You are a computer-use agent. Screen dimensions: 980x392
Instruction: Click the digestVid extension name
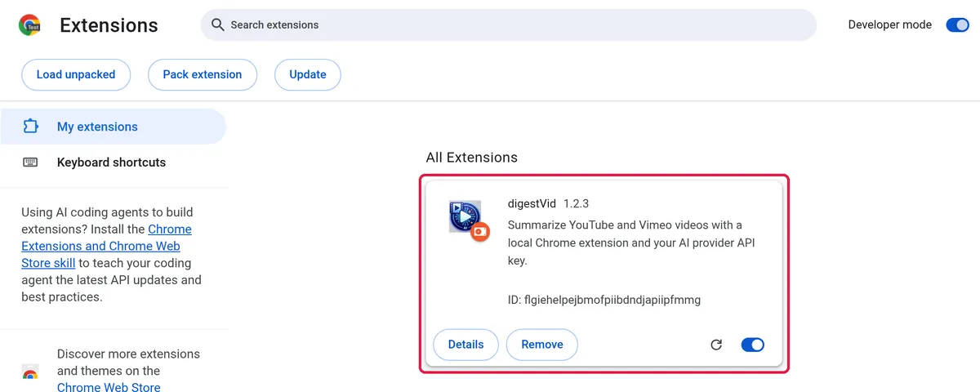(532, 203)
